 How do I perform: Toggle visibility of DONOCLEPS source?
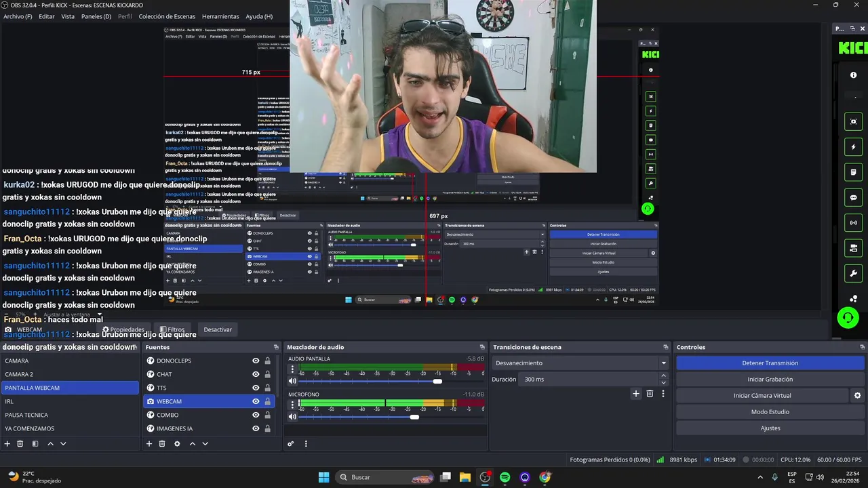(256, 361)
